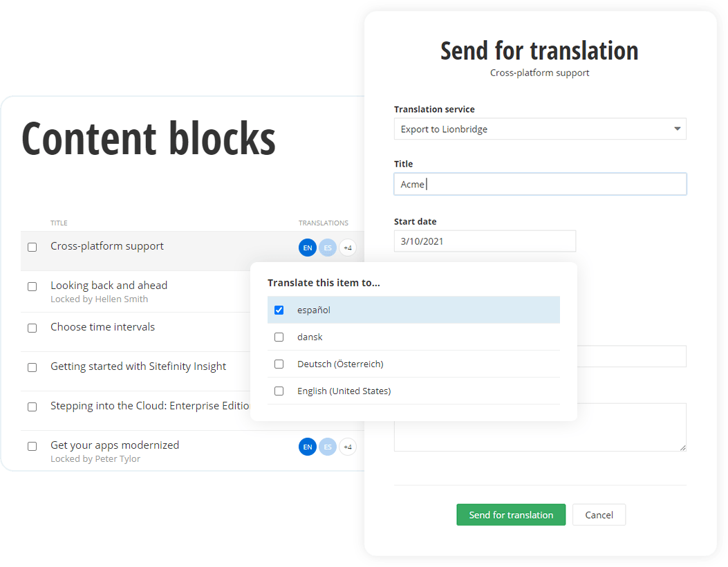Open the +4 languages badge for Cross-platform support
The width and height of the screenshot is (728, 567).
click(347, 248)
